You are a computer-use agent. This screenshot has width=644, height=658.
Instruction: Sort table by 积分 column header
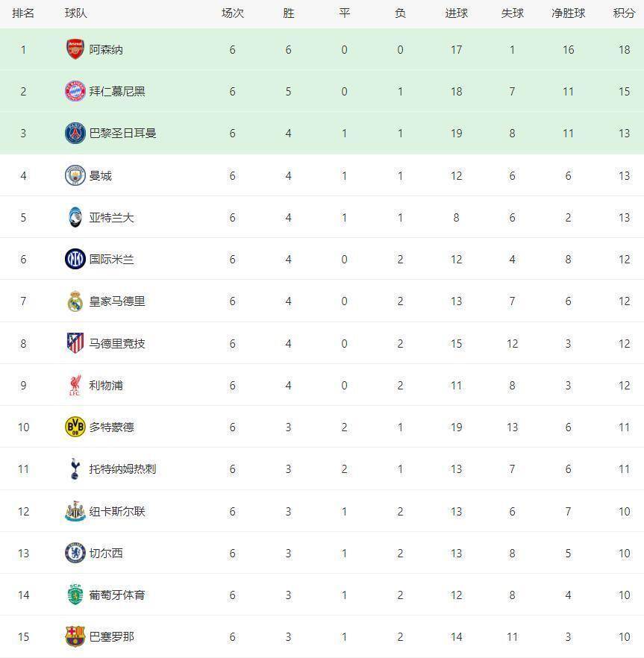tap(624, 13)
